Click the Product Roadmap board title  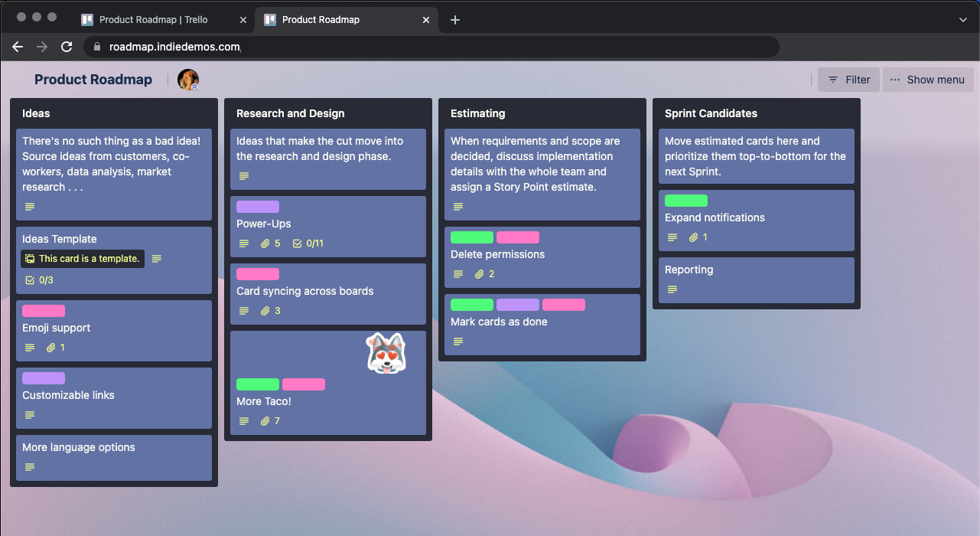pos(93,80)
